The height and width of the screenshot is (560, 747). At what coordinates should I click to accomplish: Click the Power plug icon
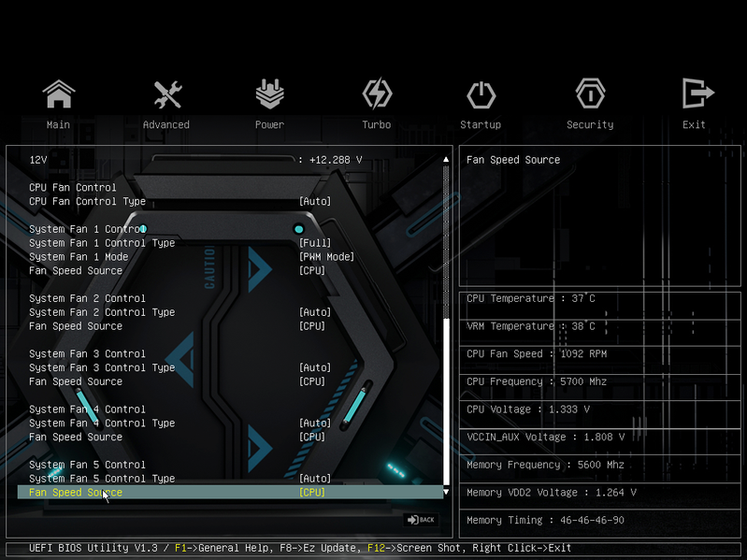pyautogui.click(x=269, y=93)
